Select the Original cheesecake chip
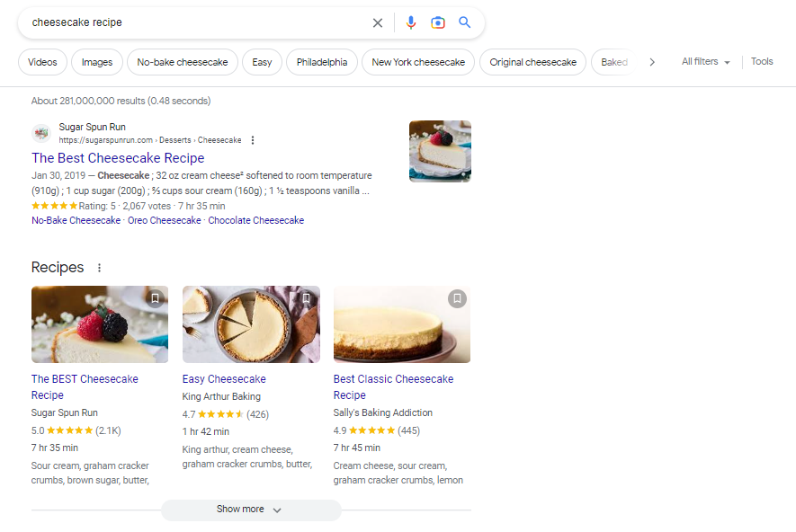Viewport: 796px width, 532px height. (x=533, y=62)
